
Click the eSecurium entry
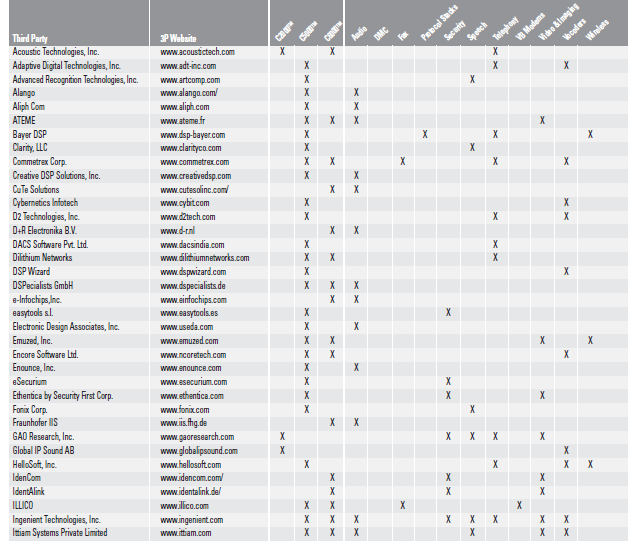click(30, 382)
